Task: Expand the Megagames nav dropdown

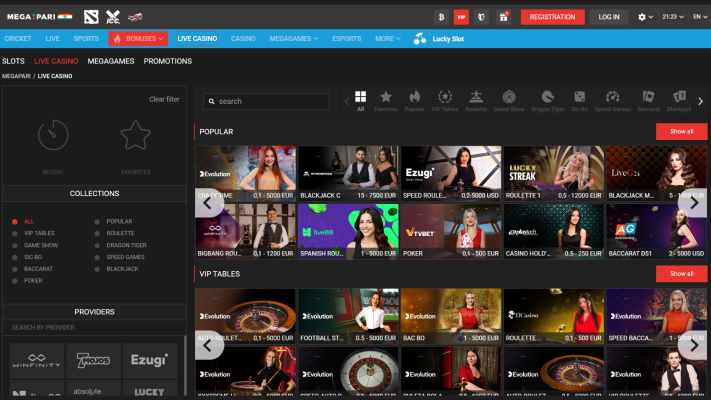Action: pos(293,39)
